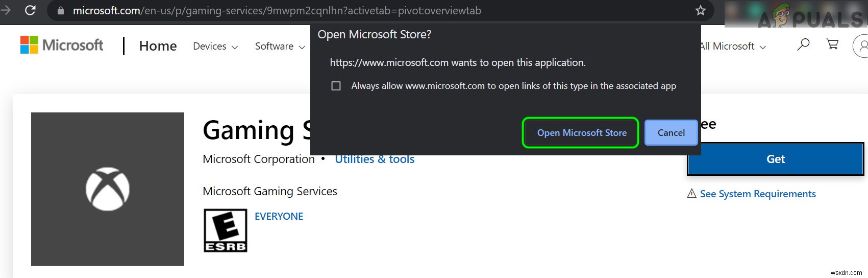Open the shopping cart icon

(832, 45)
